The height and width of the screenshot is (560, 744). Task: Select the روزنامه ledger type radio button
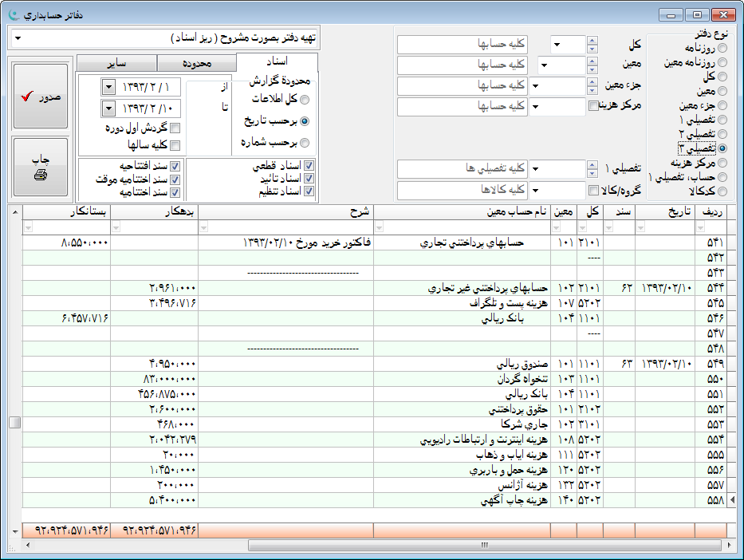click(x=722, y=48)
